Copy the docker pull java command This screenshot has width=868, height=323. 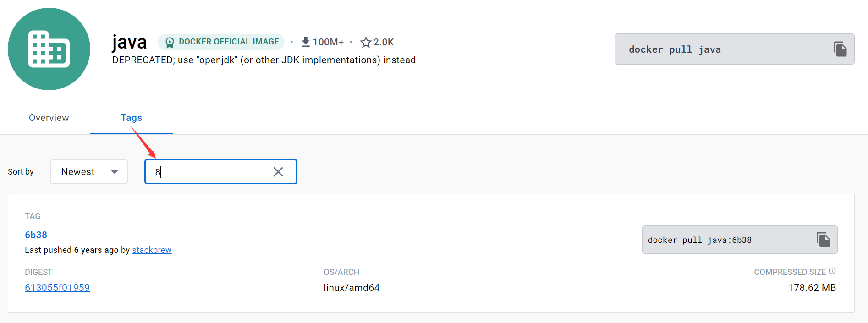pyautogui.click(x=840, y=49)
